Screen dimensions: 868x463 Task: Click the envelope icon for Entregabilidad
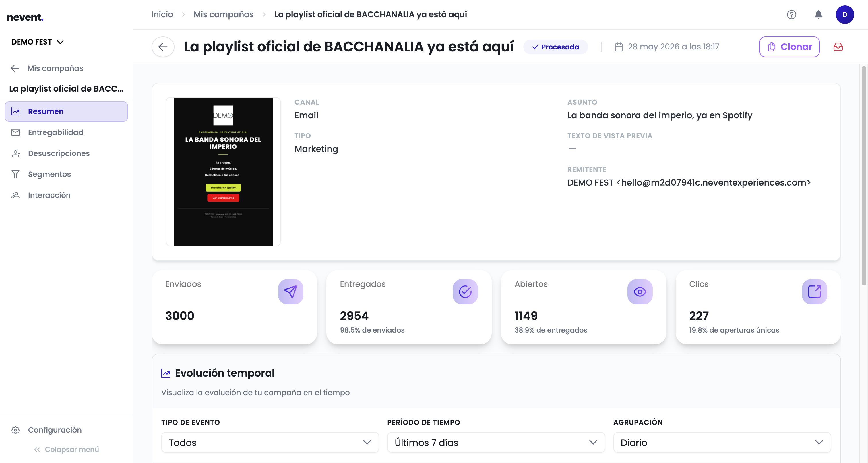coord(15,132)
